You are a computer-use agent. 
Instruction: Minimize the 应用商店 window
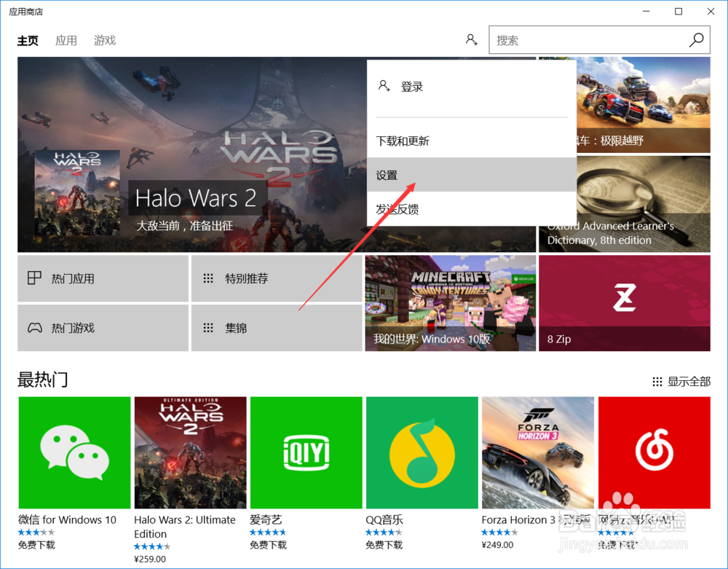[x=646, y=11]
